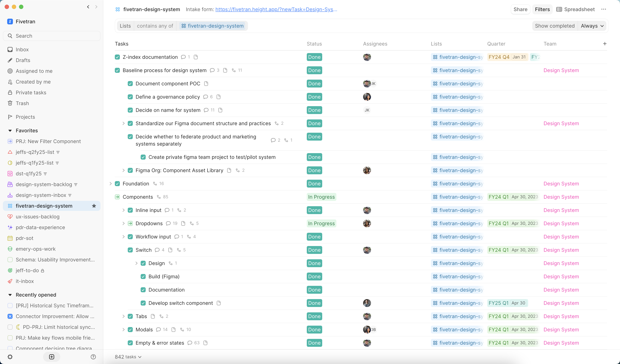The image size is (620, 364).
Task: Open the help question mark icon
Action: tap(93, 357)
